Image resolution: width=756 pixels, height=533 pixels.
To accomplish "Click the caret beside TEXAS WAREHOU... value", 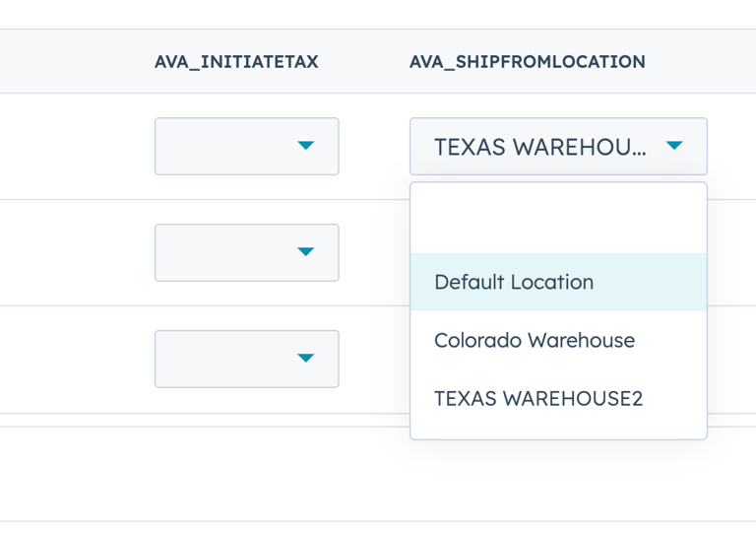I will (674, 146).
